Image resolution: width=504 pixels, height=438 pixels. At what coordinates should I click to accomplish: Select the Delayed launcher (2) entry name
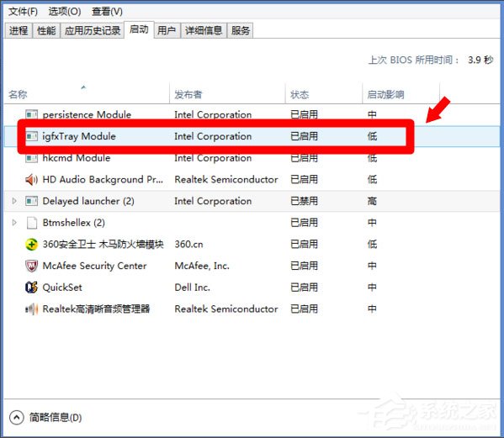click(88, 201)
